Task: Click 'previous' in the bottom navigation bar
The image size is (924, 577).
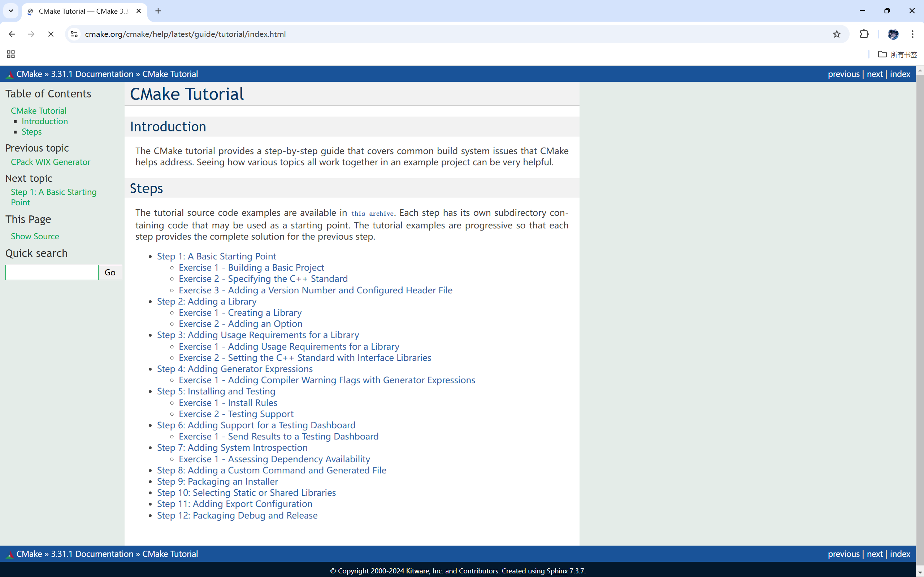Action: 843,554
